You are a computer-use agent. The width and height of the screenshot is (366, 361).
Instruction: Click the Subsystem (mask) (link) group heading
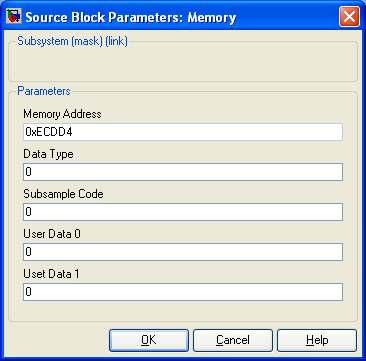72,42
